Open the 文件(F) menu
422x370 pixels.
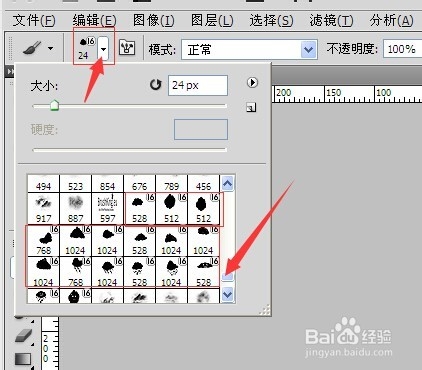tap(34, 21)
